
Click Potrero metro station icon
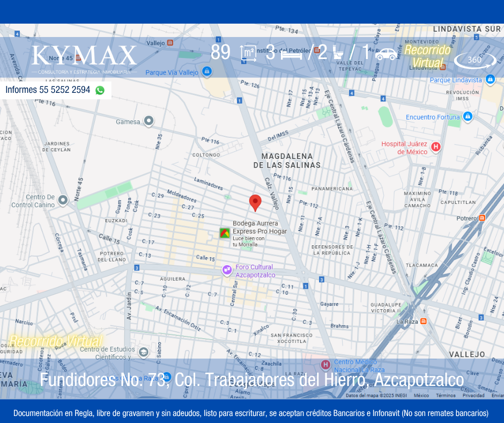pos(482,218)
